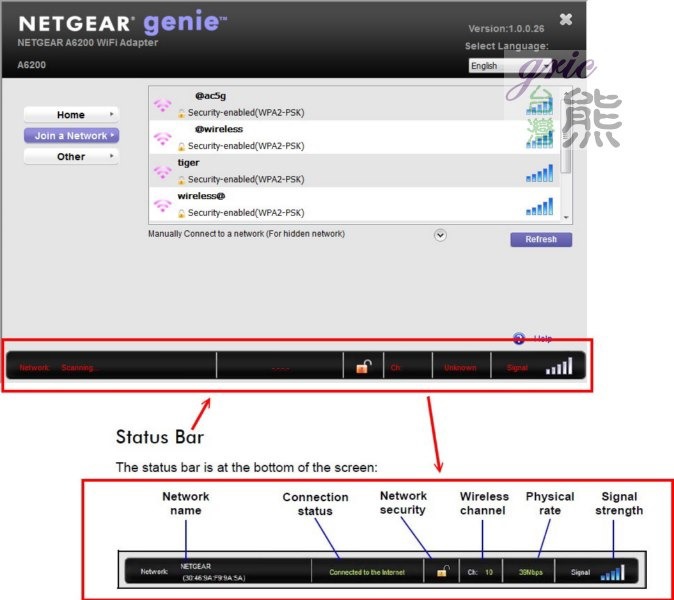Click the WiFi icon beside tiger

point(163,172)
